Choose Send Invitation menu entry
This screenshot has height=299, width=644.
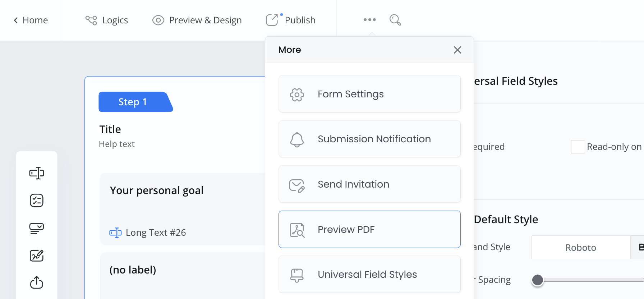369,184
